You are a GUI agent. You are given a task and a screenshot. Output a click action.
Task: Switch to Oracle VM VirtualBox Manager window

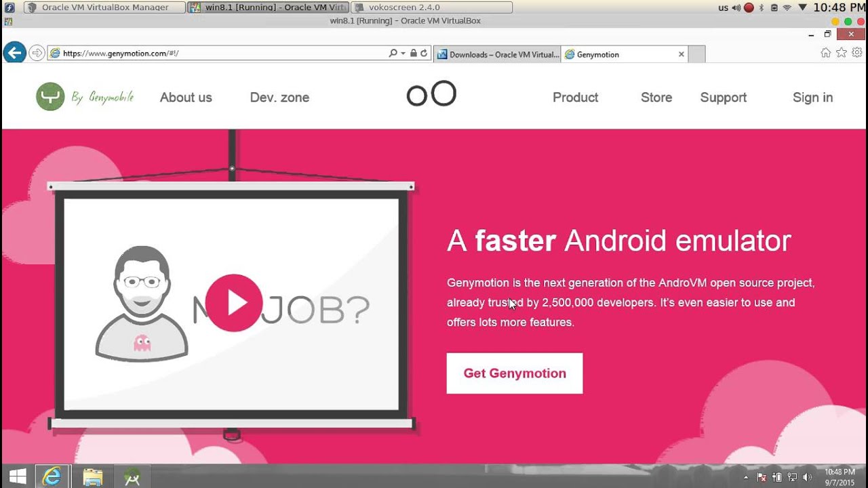coord(104,7)
